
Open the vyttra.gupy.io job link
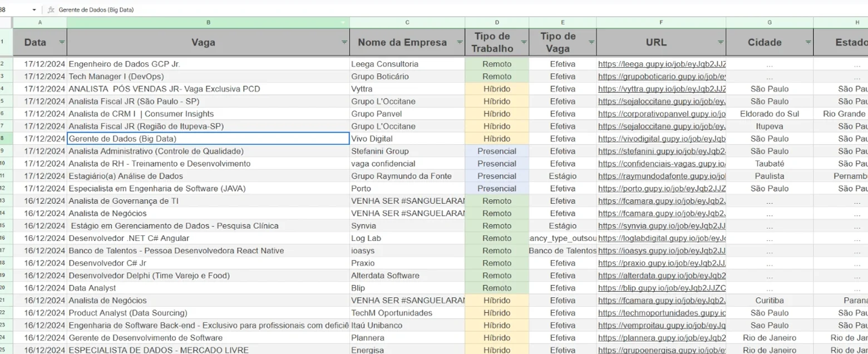pyautogui.click(x=662, y=89)
